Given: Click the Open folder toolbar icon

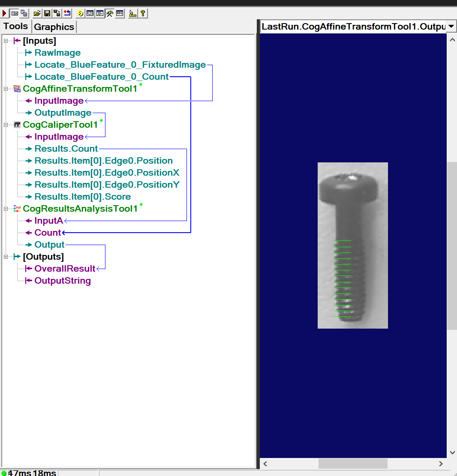Looking at the screenshot, I should (x=37, y=13).
